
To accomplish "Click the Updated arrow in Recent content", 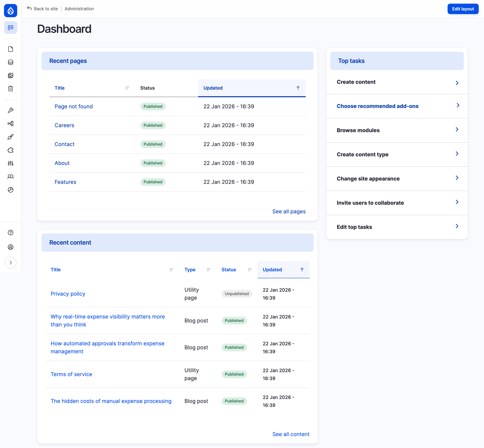I will coord(302,270).
